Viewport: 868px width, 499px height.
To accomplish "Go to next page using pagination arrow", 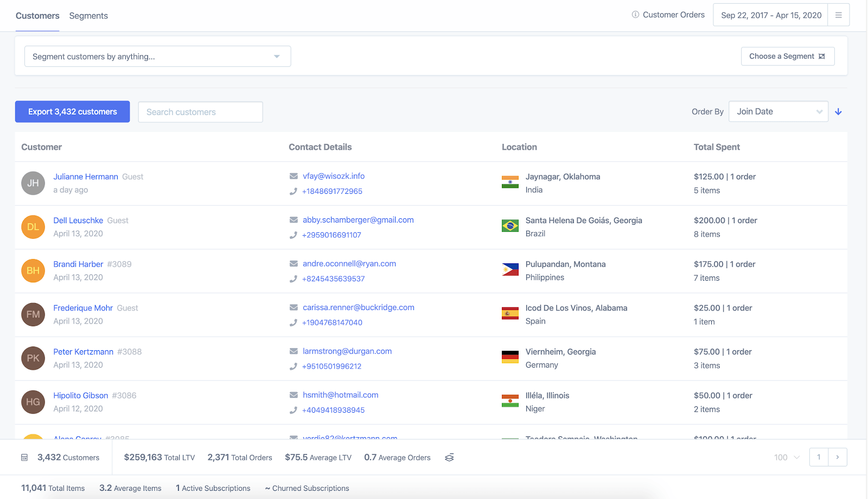I will click(837, 457).
